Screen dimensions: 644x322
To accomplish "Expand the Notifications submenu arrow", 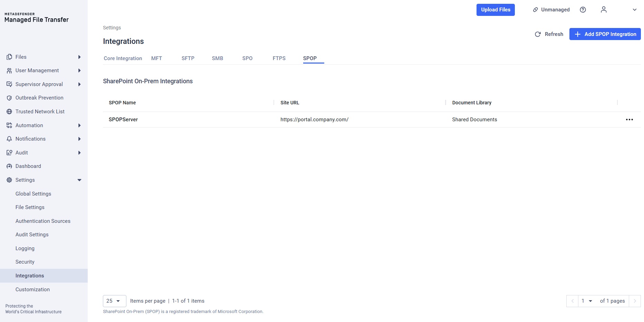I will 79,139.
